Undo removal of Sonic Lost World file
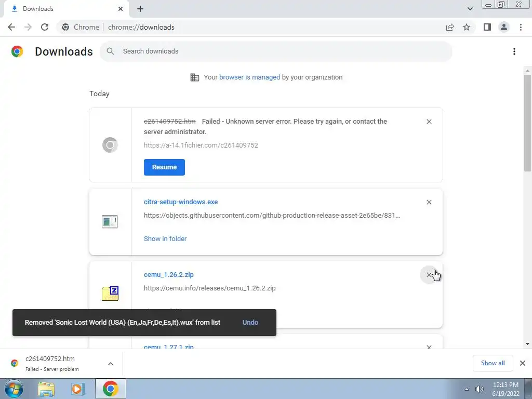 click(250, 323)
